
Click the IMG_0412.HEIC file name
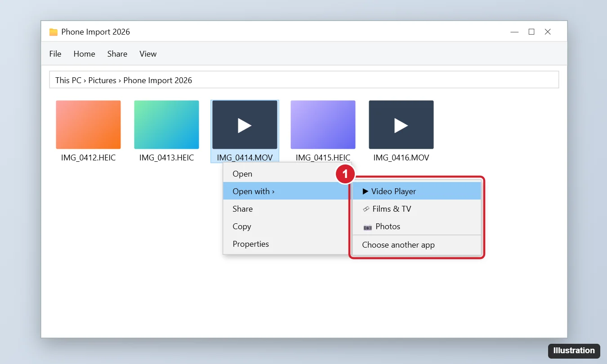88,158
